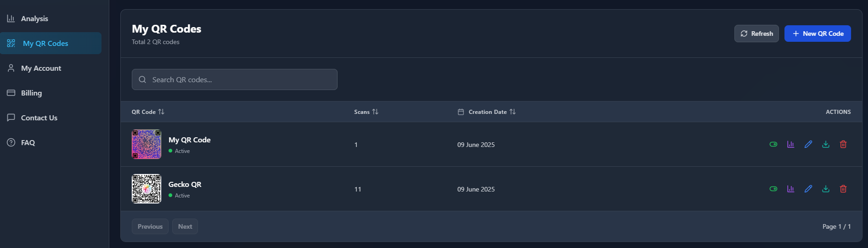This screenshot has height=248, width=868.
Task: Download Gecko QR image
Action: point(826,189)
